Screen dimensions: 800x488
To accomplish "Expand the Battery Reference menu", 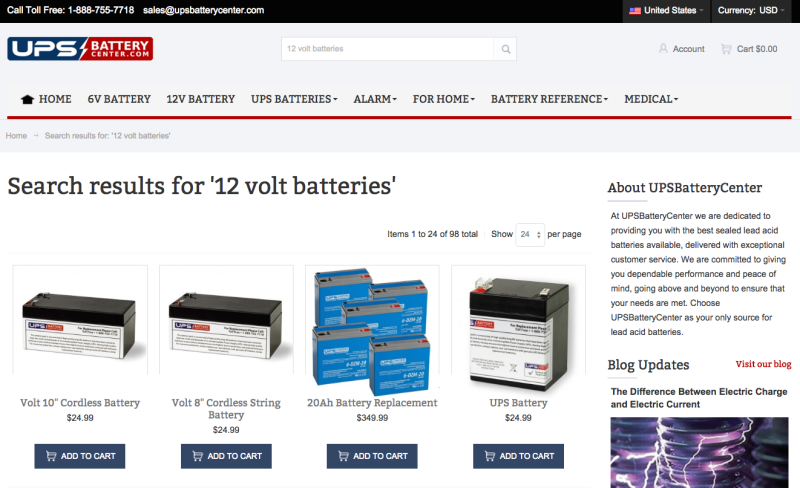I will [549, 99].
